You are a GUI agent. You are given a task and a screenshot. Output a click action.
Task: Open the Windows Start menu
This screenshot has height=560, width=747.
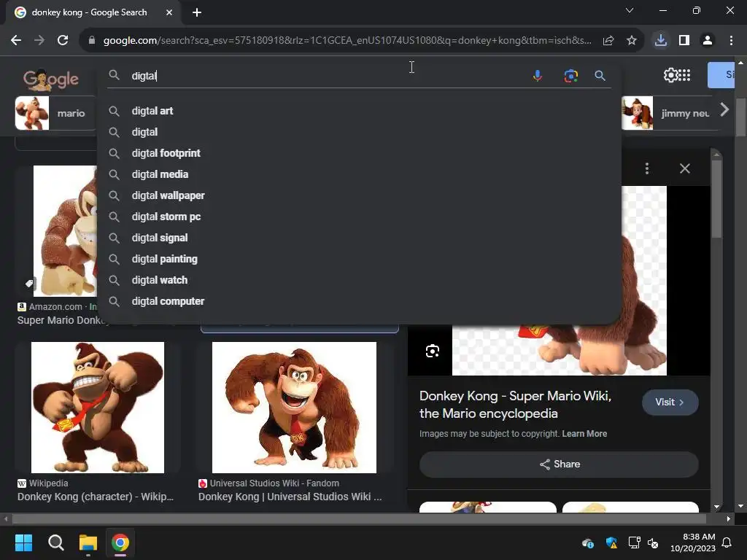click(23, 542)
